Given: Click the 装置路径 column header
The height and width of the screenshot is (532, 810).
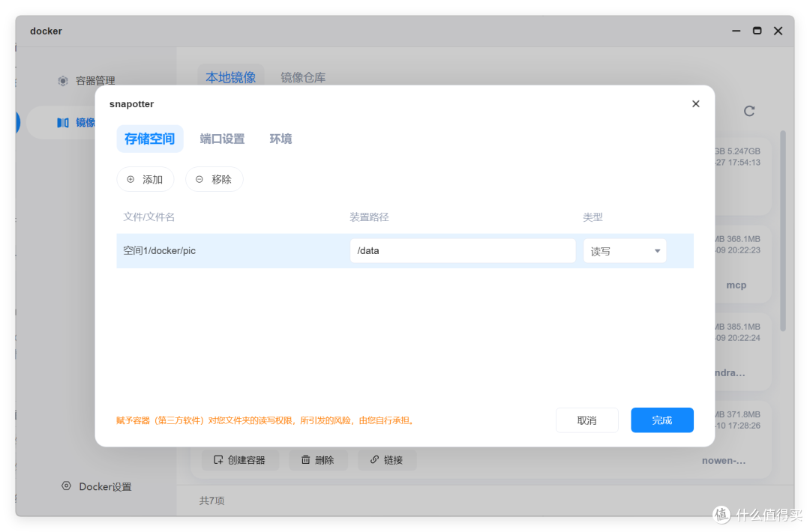Looking at the screenshot, I should (369, 217).
